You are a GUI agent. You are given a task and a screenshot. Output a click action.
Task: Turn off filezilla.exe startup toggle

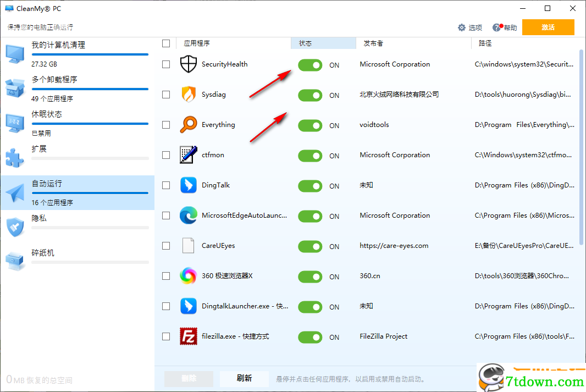(310, 338)
